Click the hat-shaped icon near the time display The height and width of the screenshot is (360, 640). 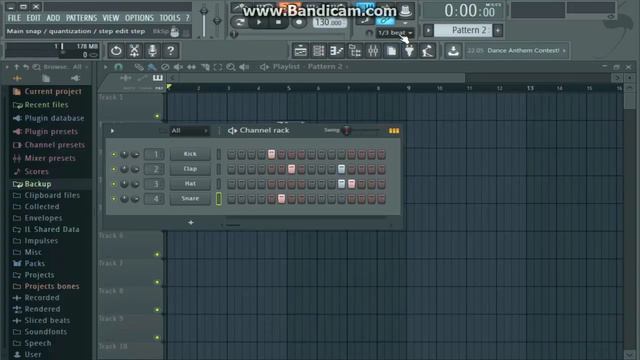coord(405,11)
